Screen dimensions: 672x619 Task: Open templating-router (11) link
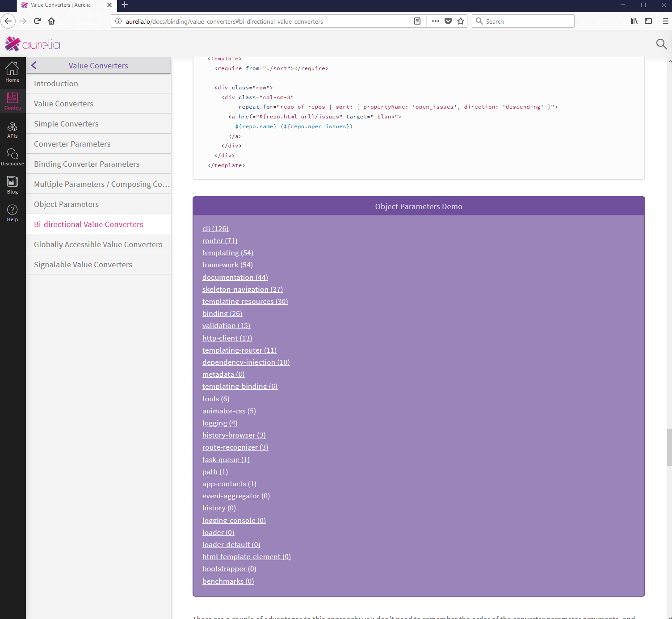tap(239, 350)
